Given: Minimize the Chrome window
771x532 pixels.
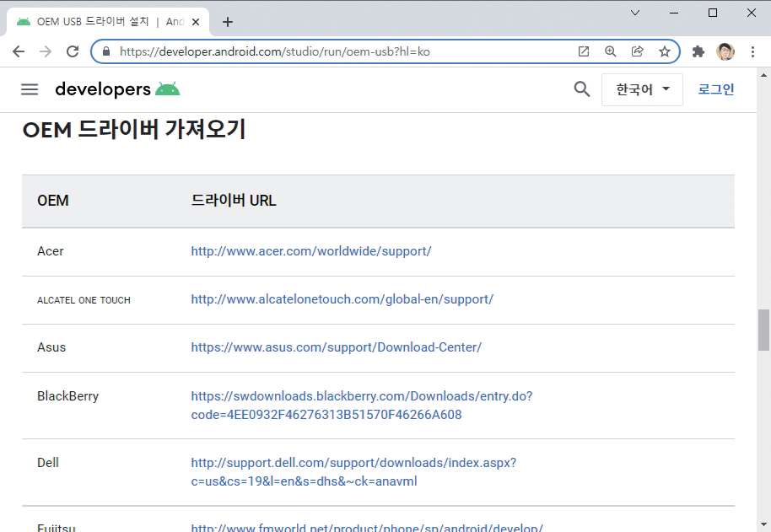Looking at the screenshot, I should 674,13.
